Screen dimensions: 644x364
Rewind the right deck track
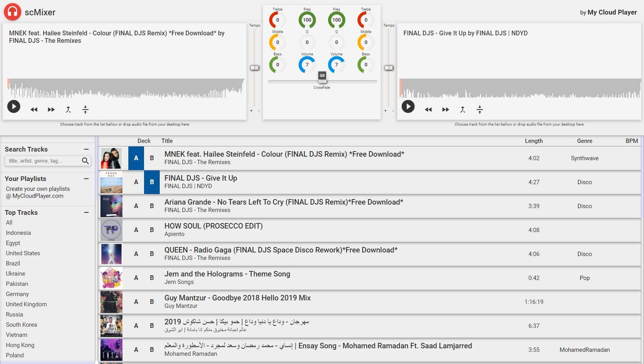429,110
